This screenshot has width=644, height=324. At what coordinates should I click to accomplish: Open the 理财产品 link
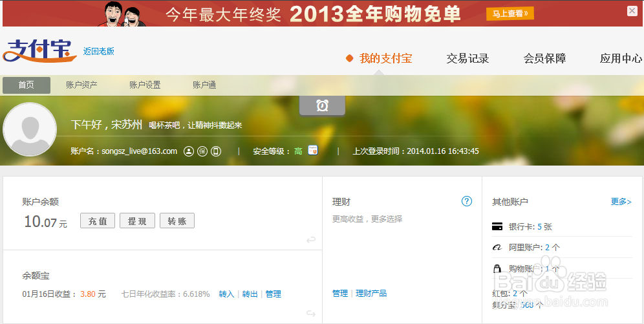(x=371, y=293)
